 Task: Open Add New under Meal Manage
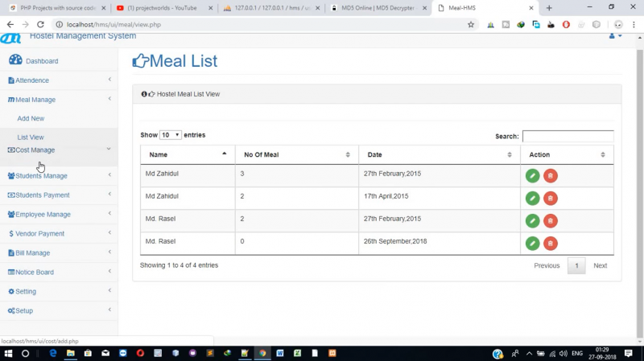(31, 118)
